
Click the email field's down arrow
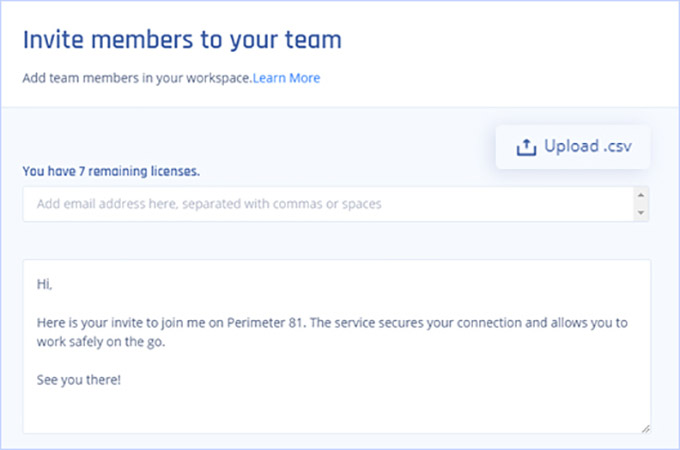coord(641,213)
